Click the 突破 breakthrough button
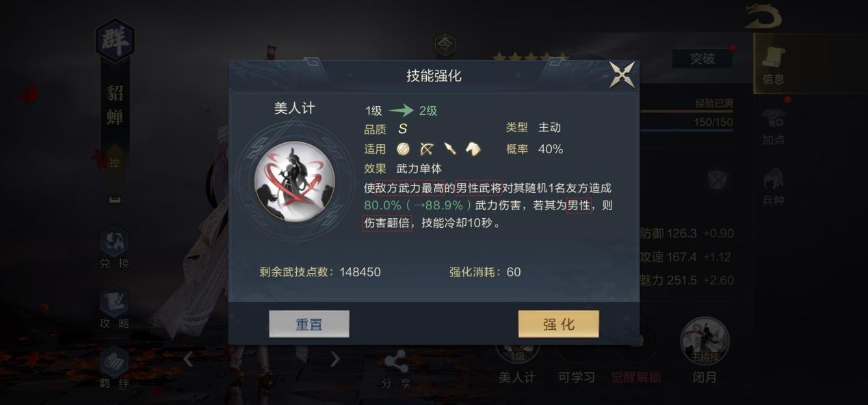This screenshot has height=405, width=868. click(x=702, y=60)
